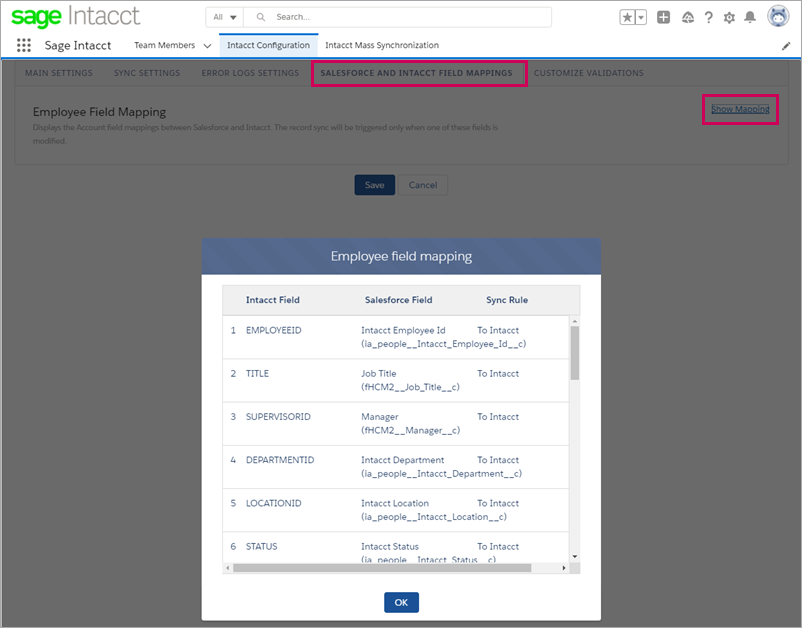Click the Save button
Image resolution: width=802 pixels, height=628 pixels.
tap(374, 185)
